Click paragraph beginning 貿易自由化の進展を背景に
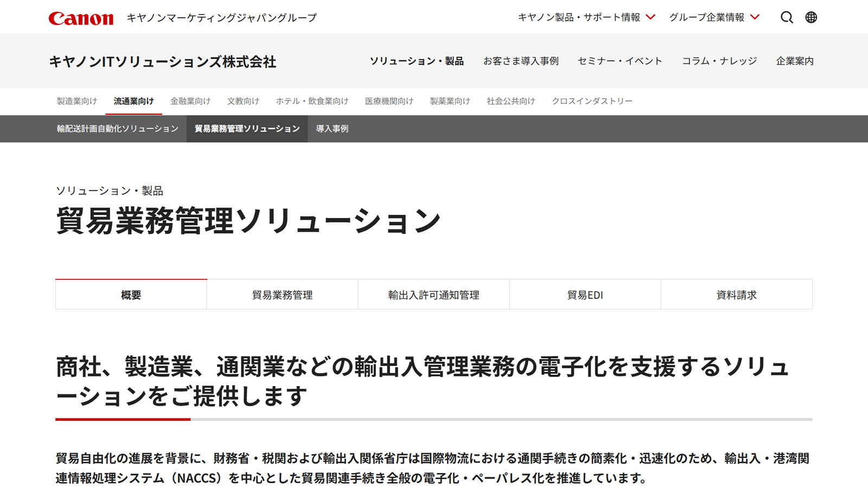This screenshot has width=868, height=488. (x=432, y=468)
